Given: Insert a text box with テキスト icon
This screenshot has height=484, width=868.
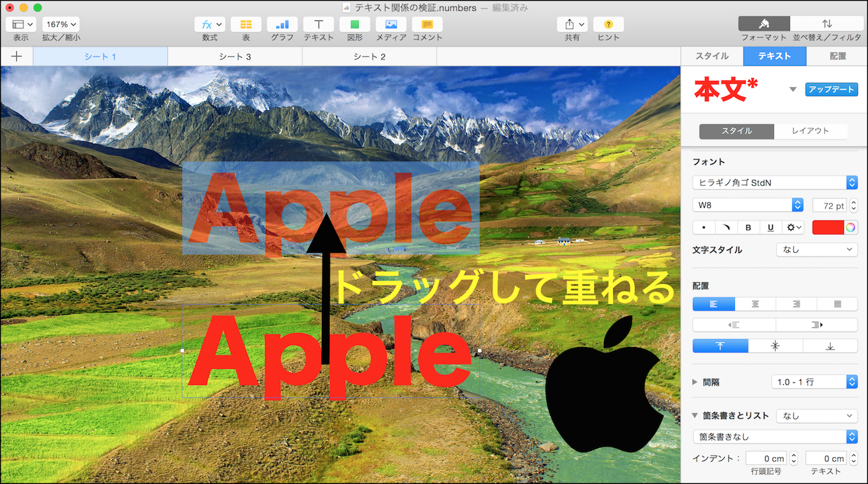Looking at the screenshot, I should tap(319, 25).
